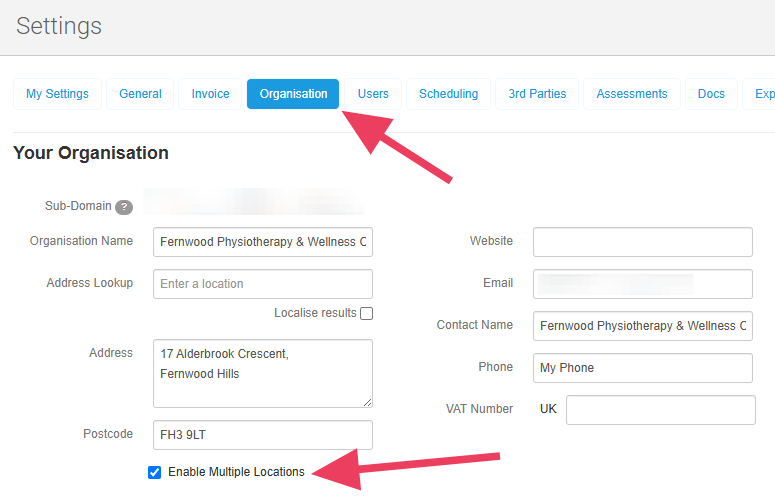Screen dimensions: 775x497
Task: Select the Contact Name field
Action: click(642, 326)
